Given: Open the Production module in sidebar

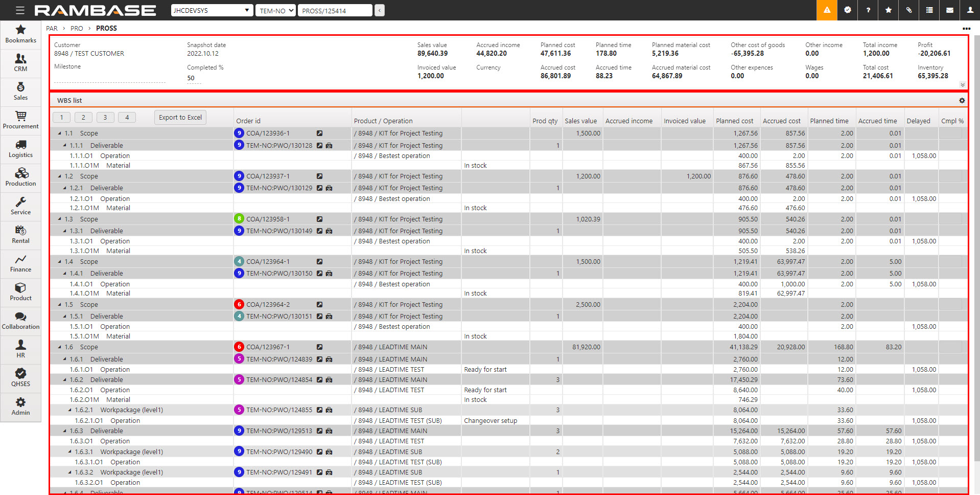Looking at the screenshot, I should pos(20,177).
